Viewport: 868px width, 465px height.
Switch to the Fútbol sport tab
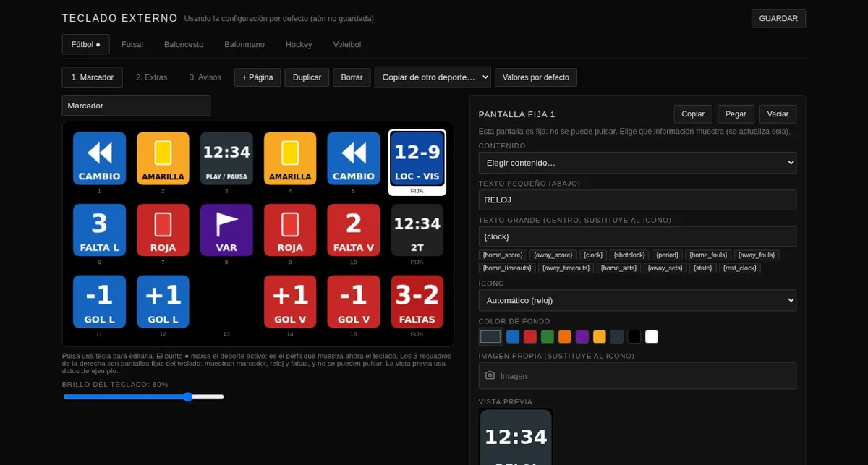[x=85, y=44]
